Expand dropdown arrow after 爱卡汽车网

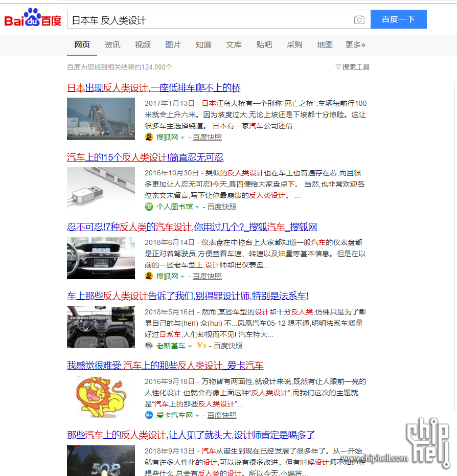197,416
